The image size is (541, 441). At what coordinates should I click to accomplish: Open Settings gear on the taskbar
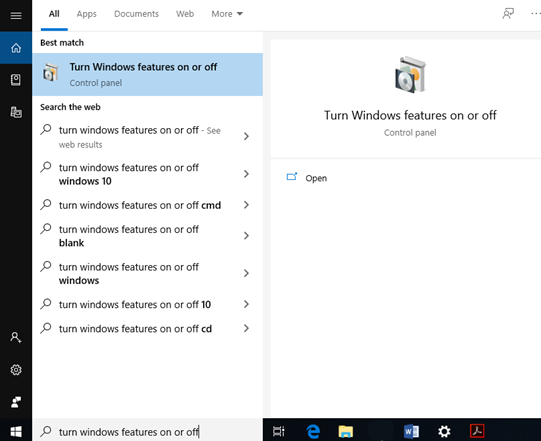point(444,431)
